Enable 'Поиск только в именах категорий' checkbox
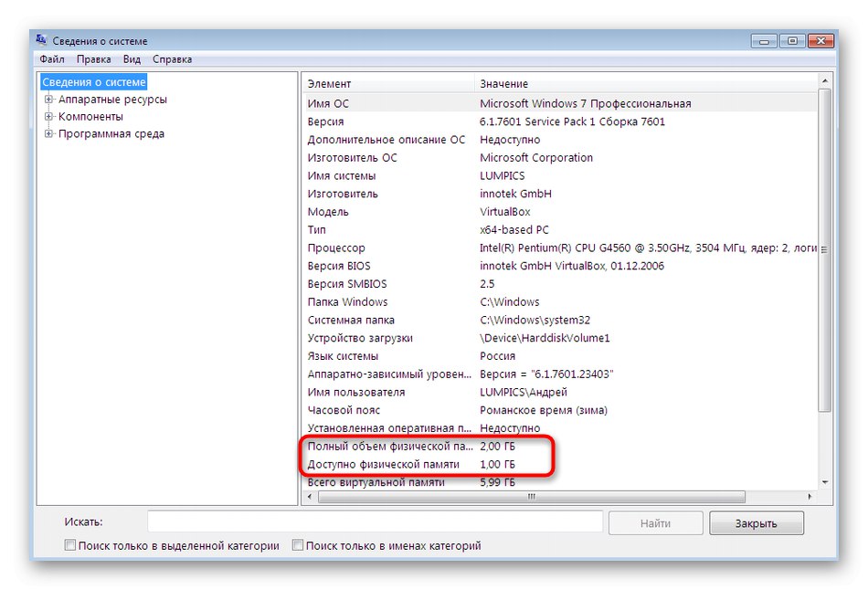The height and width of the screenshot is (590, 868). (x=297, y=544)
